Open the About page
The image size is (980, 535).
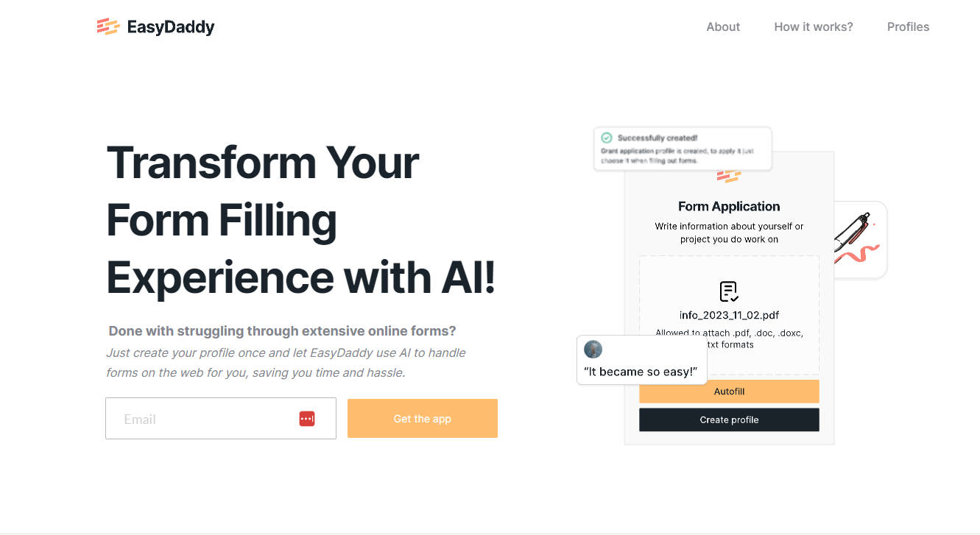pyautogui.click(x=722, y=26)
